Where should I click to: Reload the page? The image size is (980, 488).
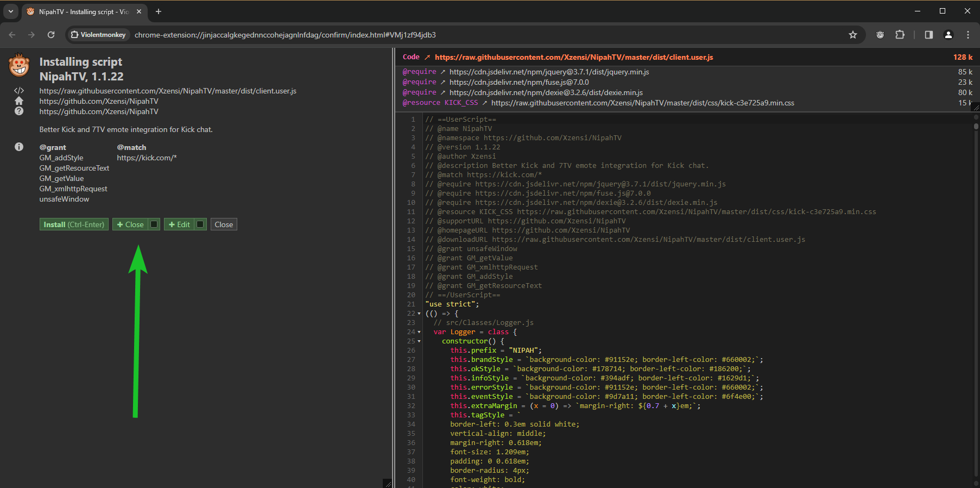[51, 35]
